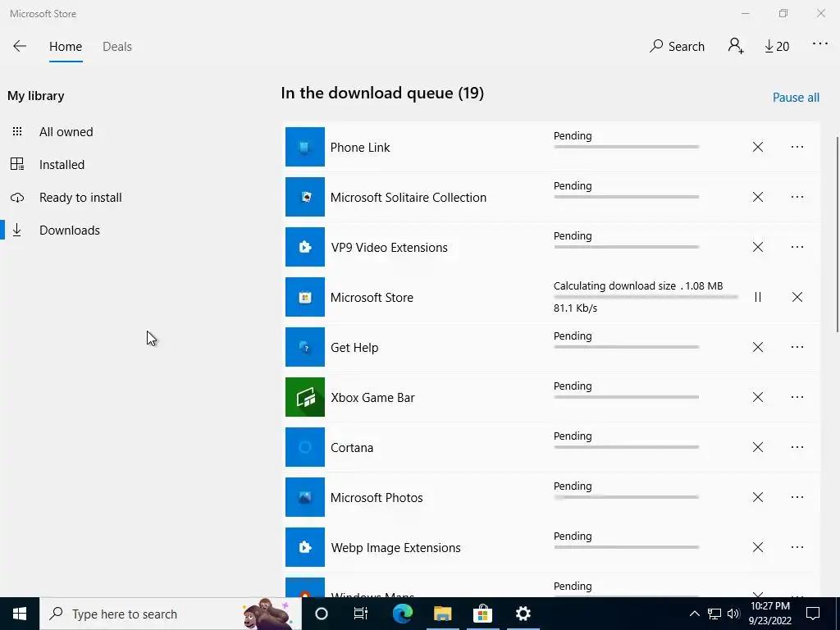Switch to the Deals tab
This screenshot has height=630, width=840.
(116, 47)
